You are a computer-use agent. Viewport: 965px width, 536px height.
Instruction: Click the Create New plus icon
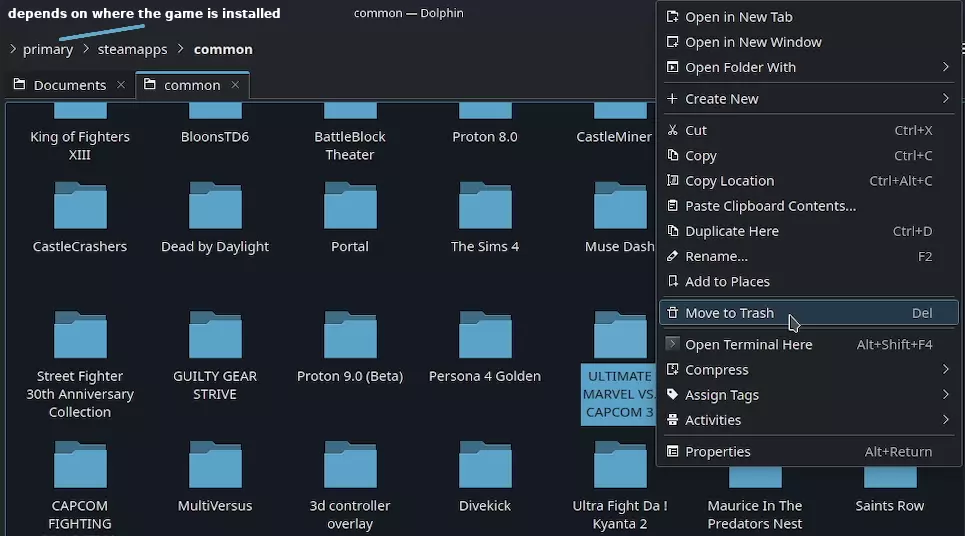coord(673,98)
